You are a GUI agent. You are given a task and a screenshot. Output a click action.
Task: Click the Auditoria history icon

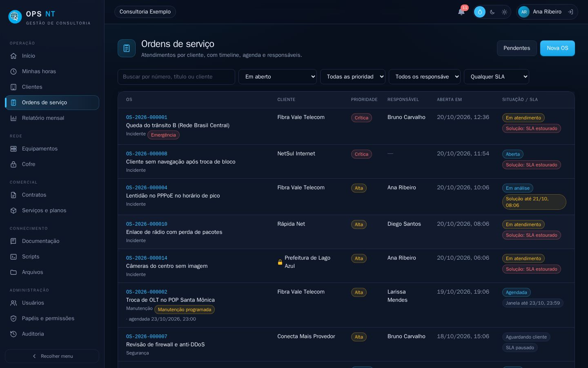click(x=13, y=334)
